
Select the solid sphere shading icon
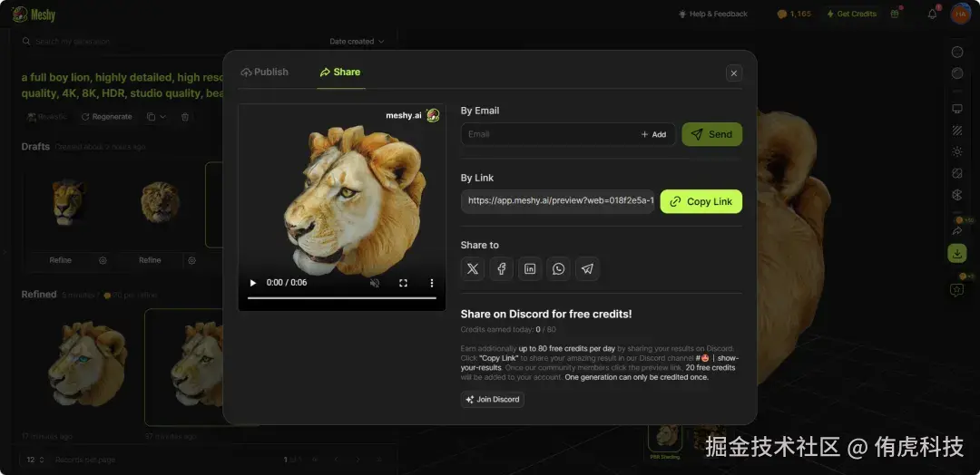(x=957, y=73)
